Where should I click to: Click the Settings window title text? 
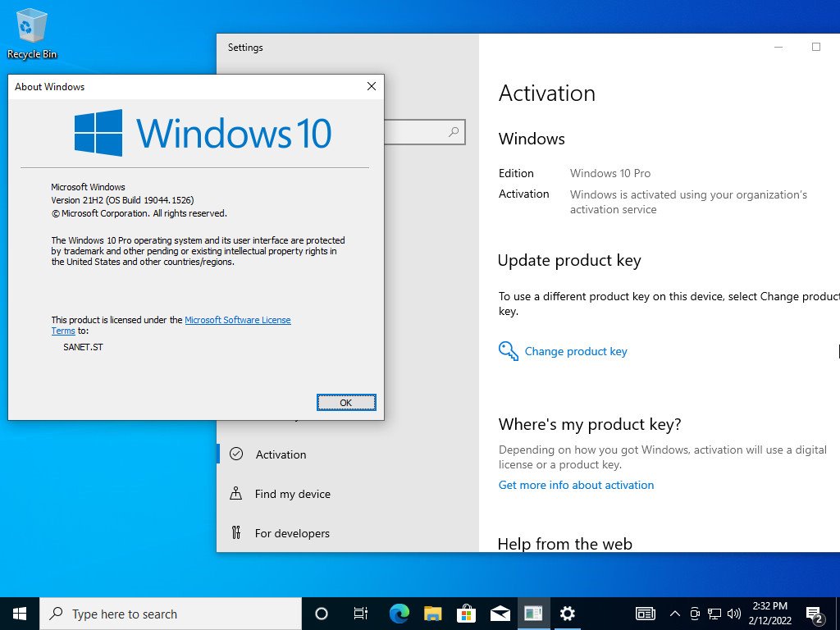click(x=245, y=47)
